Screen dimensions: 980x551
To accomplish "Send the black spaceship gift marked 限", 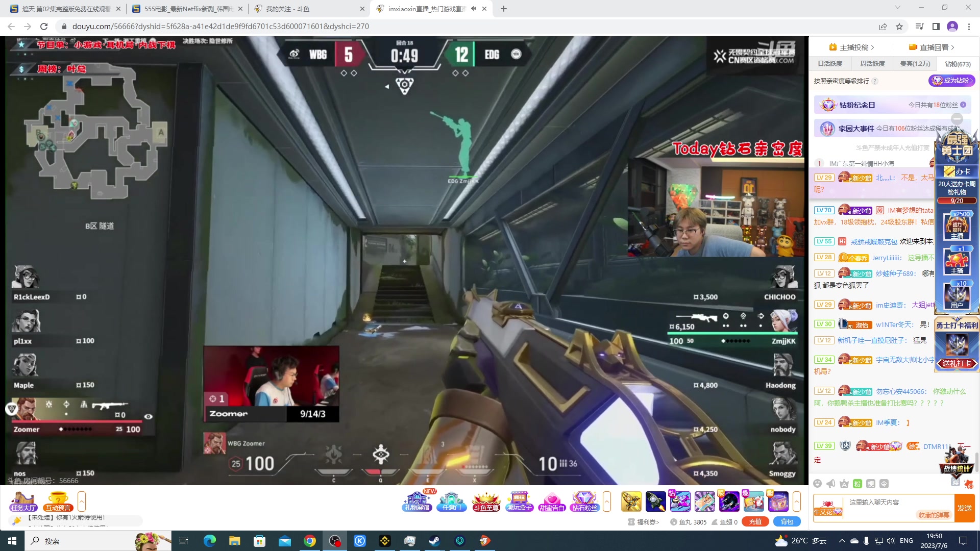I will pos(729,502).
